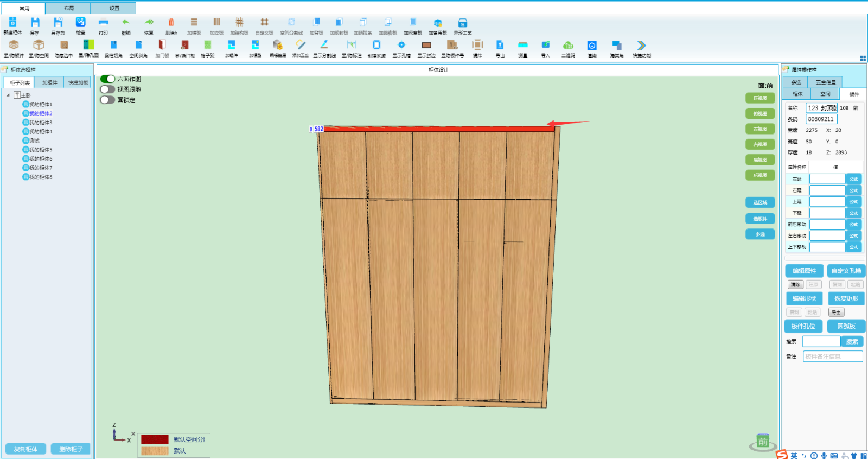
Task: Click the 撤销 (undo) arrow icon
Action: [126, 23]
